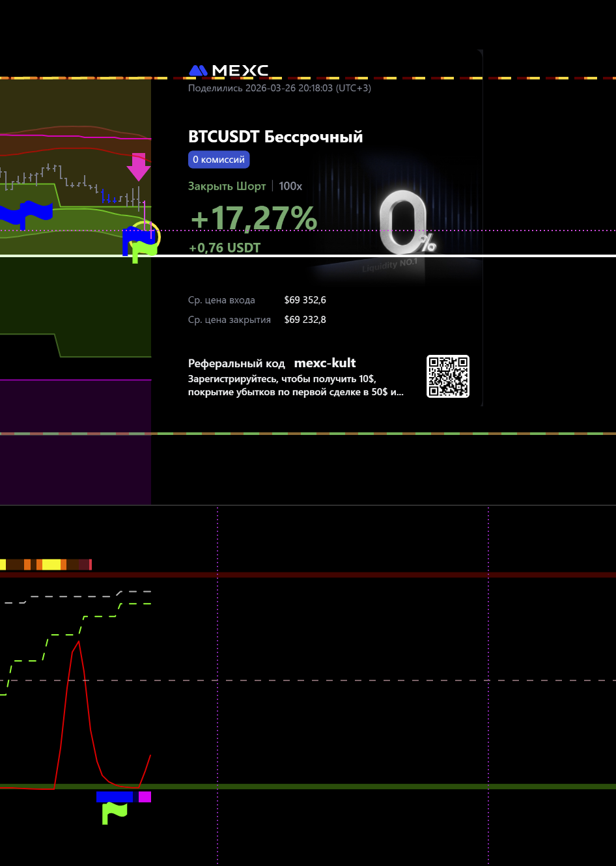Click the peak of the red oscillator line

79,642
